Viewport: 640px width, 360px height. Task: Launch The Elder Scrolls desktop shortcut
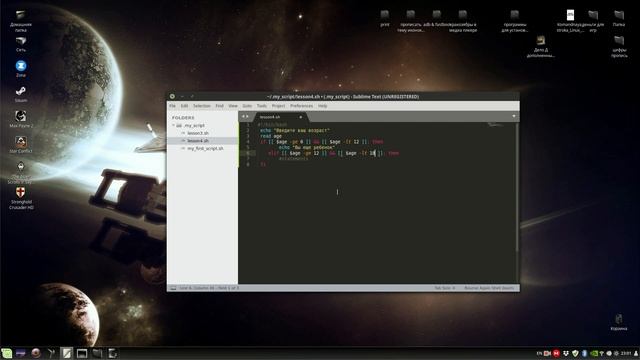(x=21, y=172)
